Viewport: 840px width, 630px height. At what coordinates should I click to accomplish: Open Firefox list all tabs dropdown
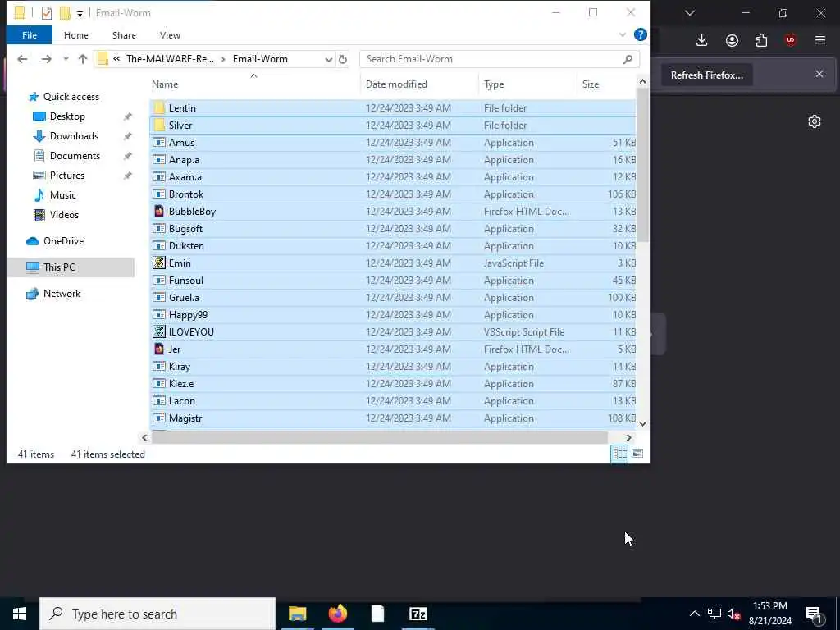click(x=689, y=13)
